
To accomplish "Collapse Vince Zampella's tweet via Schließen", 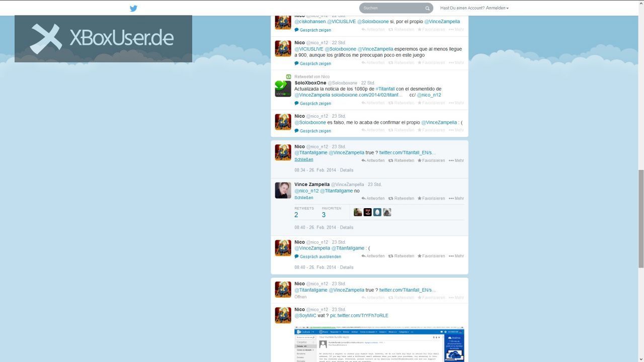I will coord(304,198).
